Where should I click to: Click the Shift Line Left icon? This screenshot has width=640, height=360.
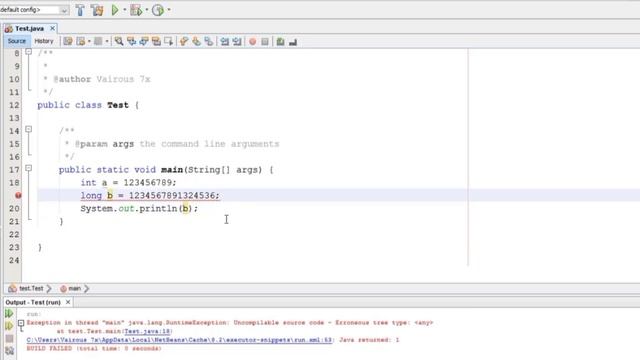click(224, 41)
